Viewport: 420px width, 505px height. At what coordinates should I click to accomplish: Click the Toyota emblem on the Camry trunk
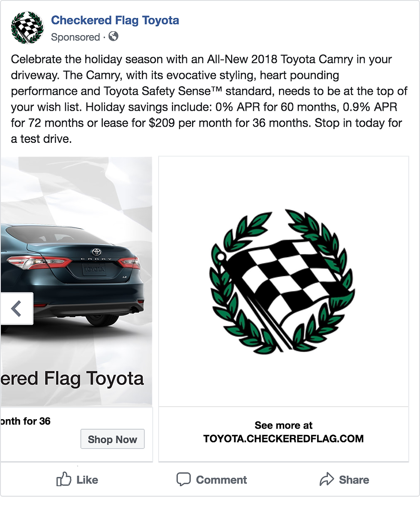[95, 251]
